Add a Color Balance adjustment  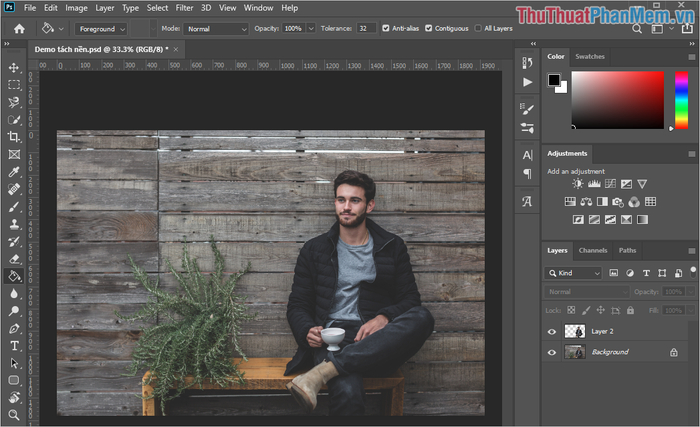(x=586, y=201)
